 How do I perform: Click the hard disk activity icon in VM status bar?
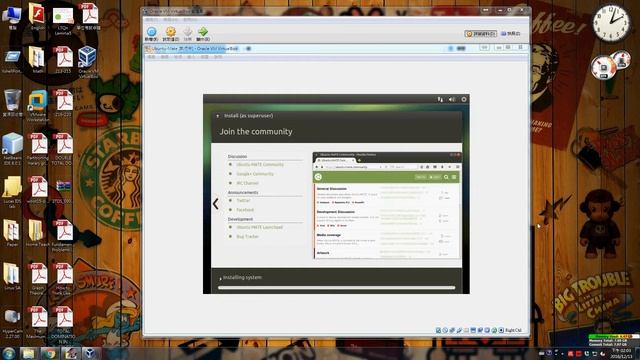click(x=438, y=330)
